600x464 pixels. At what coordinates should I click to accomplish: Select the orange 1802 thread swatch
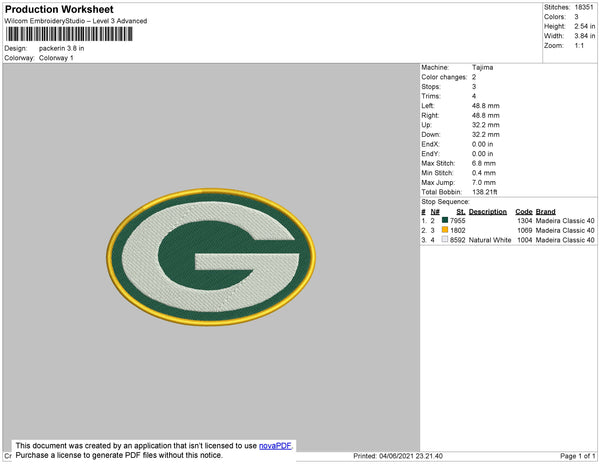tap(445, 230)
